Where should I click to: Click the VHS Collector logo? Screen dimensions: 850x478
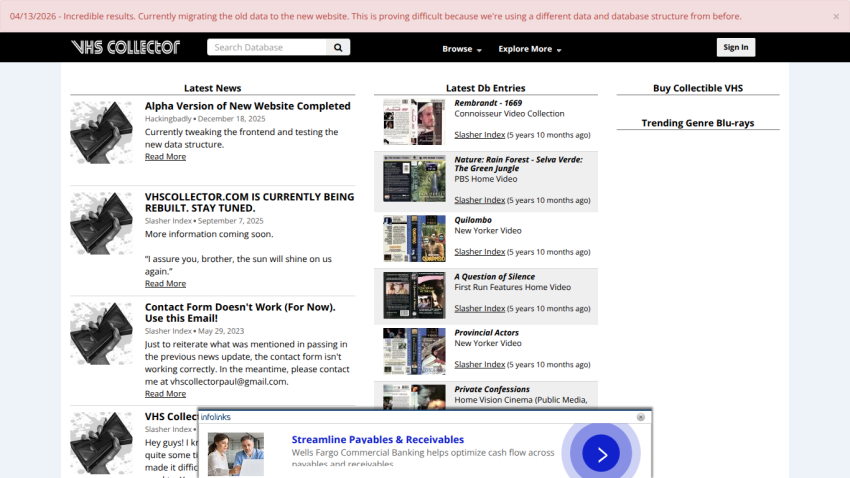pos(125,47)
